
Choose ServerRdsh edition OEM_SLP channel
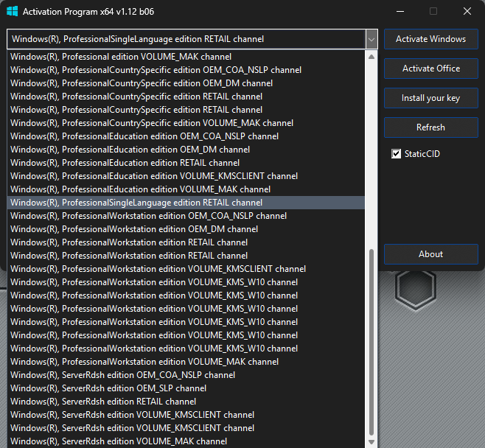pos(186,388)
